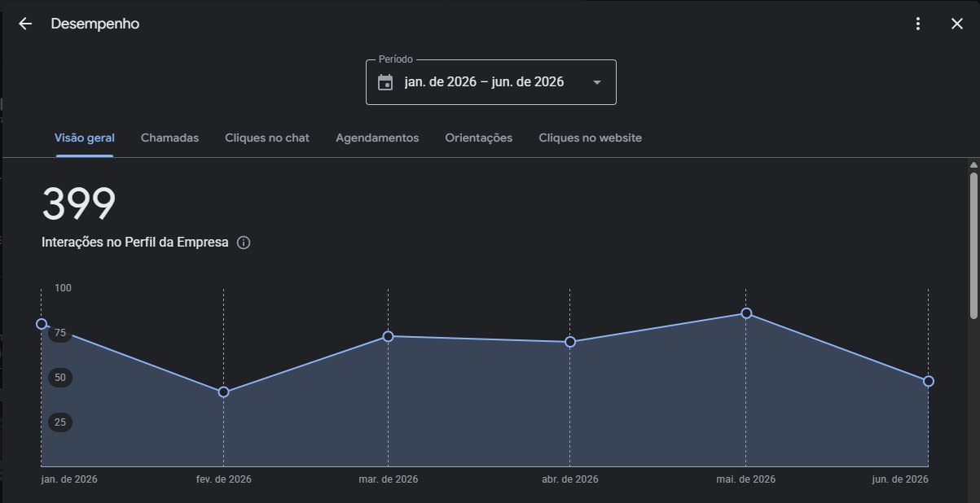This screenshot has width=980, height=503.
Task: Click the mai. de 2026 axis label
Action: tap(746, 479)
